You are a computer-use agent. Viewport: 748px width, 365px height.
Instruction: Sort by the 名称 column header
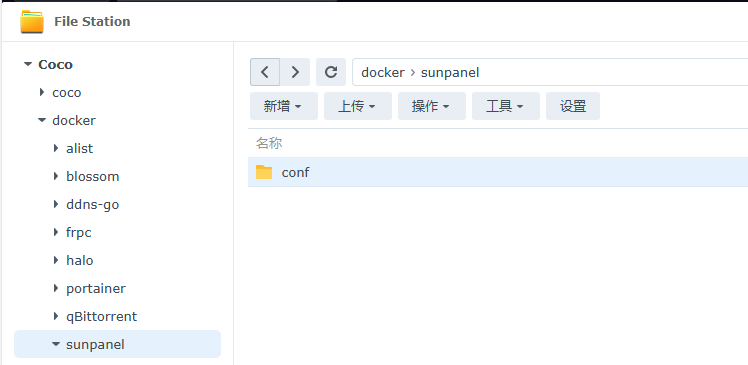[x=269, y=143]
